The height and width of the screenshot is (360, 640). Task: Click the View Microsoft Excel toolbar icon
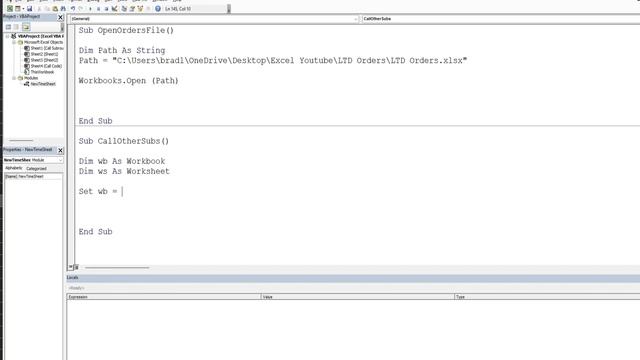click(x=10, y=8)
